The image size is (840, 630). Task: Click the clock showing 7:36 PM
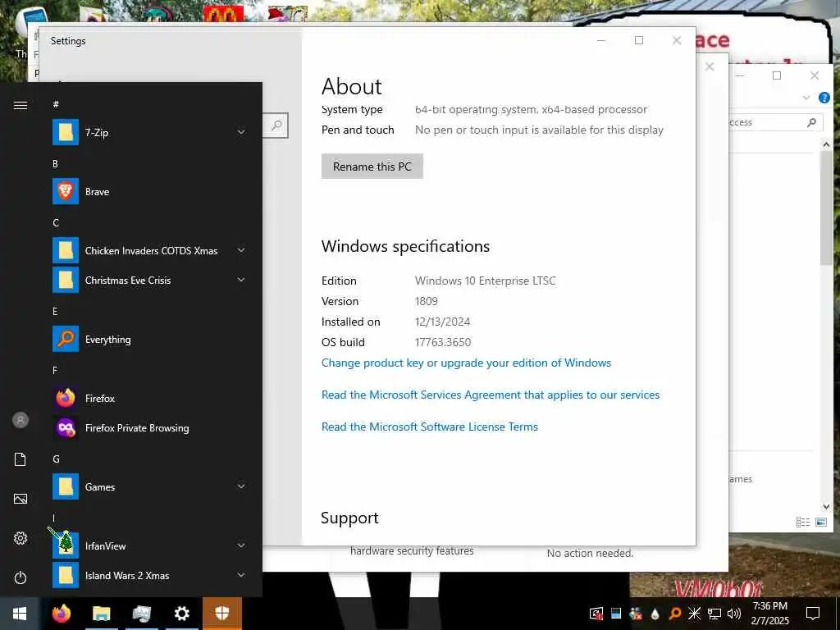[769, 606]
